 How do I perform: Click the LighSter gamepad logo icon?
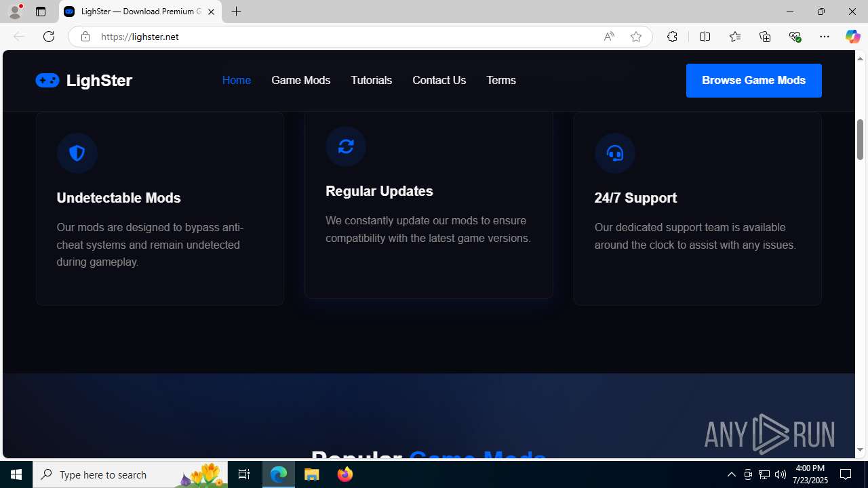tap(47, 80)
